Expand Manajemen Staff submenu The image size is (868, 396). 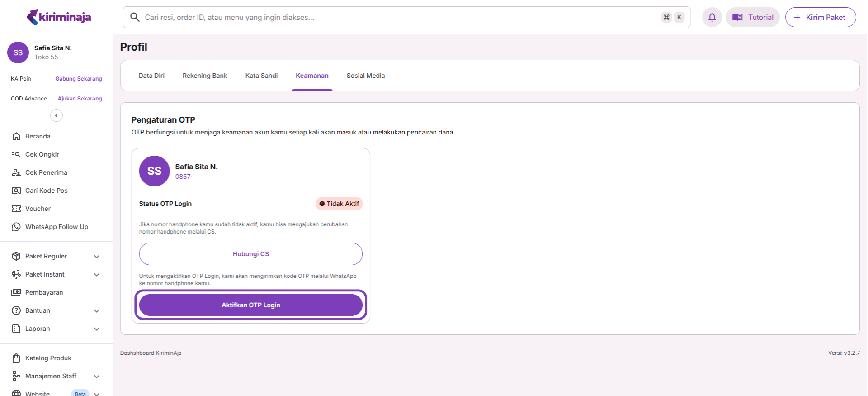(96, 377)
